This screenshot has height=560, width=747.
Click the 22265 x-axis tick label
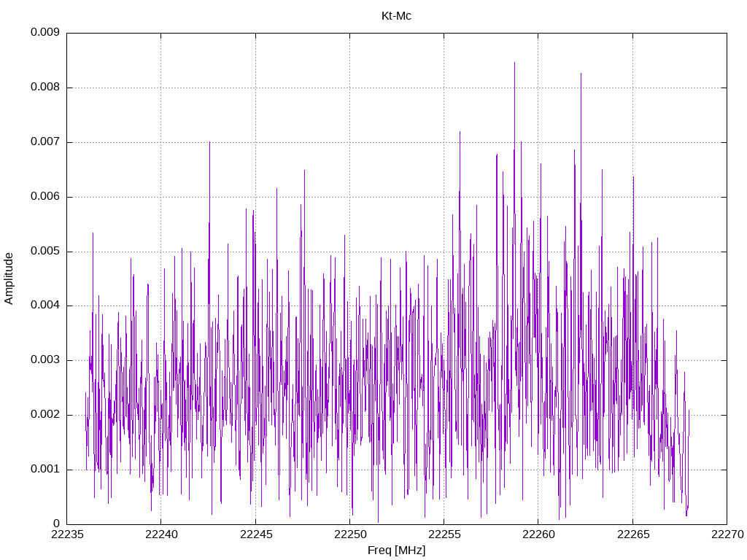click(633, 534)
